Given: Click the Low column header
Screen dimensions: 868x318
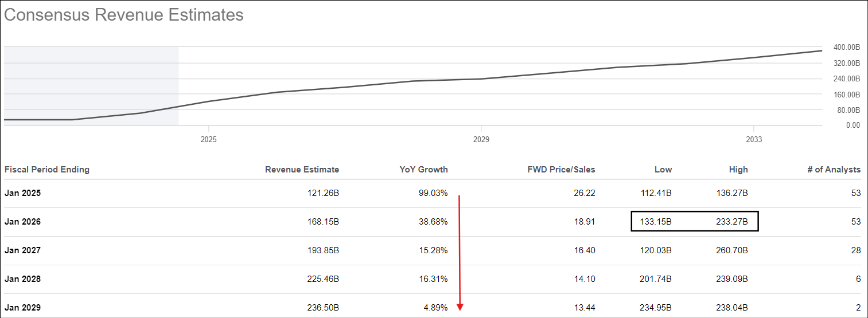Looking at the screenshot, I should point(663,170).
